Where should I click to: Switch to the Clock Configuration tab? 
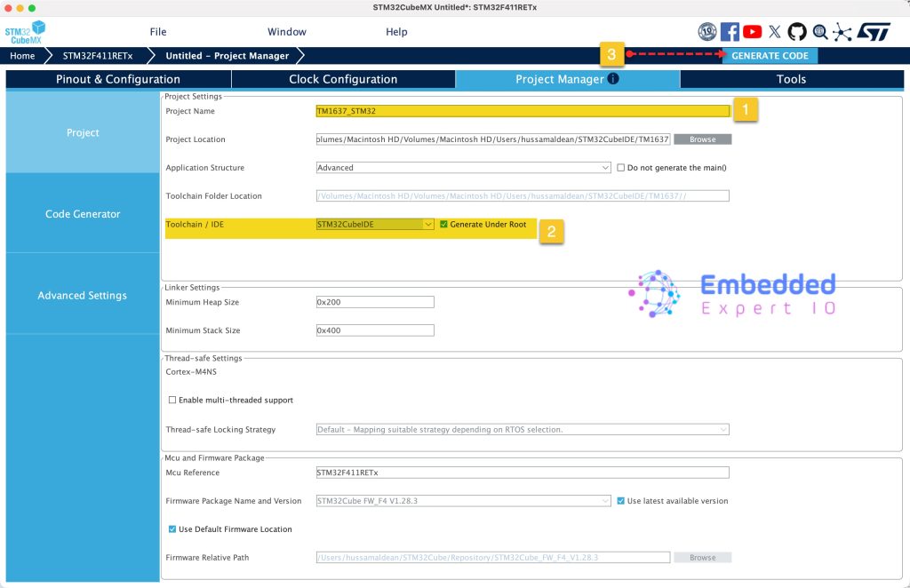tap(343, 79)
